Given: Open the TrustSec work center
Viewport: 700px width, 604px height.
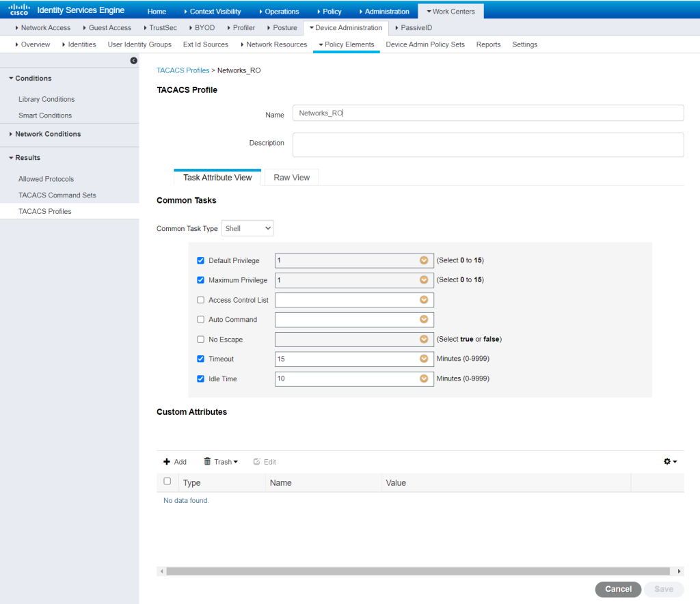Looking at the screenshot, I should click(160, 27).
